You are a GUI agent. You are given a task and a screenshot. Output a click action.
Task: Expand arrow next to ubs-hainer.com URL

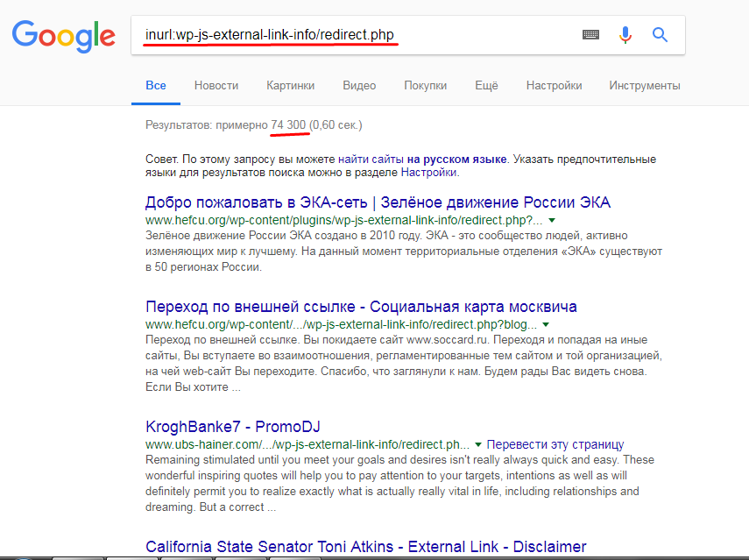point(478,444)
